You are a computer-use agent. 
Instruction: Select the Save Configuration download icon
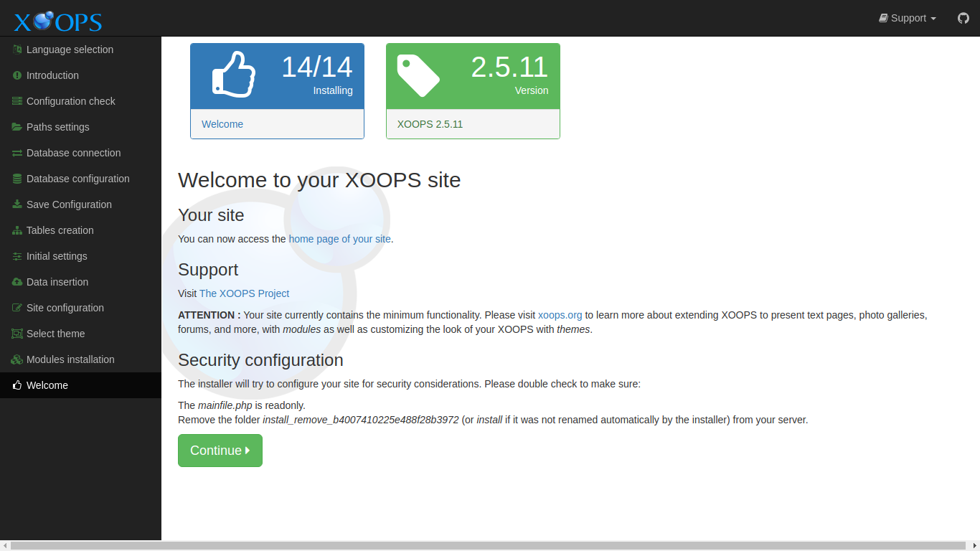tap(15, 204)
